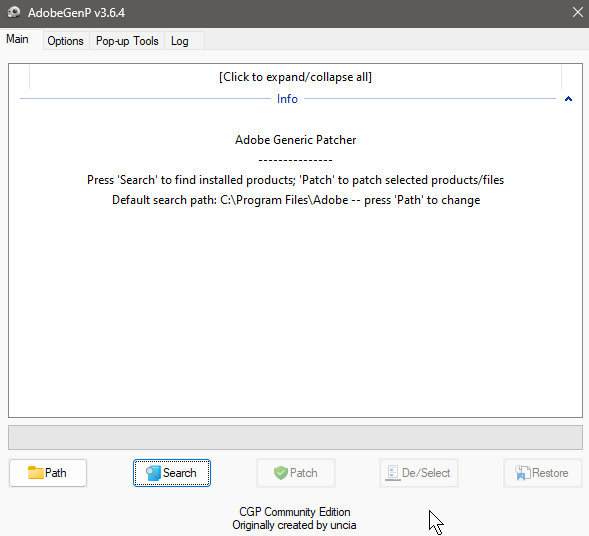Click the AdobeGenP app icon in title bar
Viewport: 589px width, 536px height.
coord(14,12)
